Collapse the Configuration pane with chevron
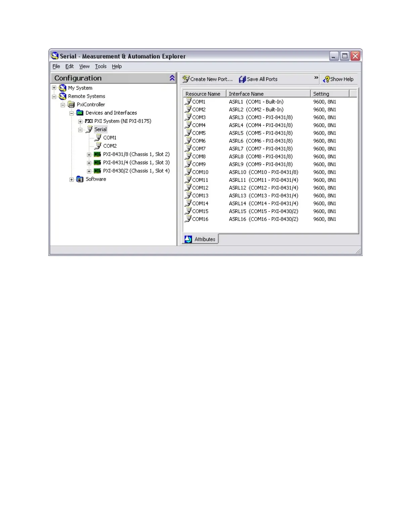This screenshot has width=411, height=532. 172,78
